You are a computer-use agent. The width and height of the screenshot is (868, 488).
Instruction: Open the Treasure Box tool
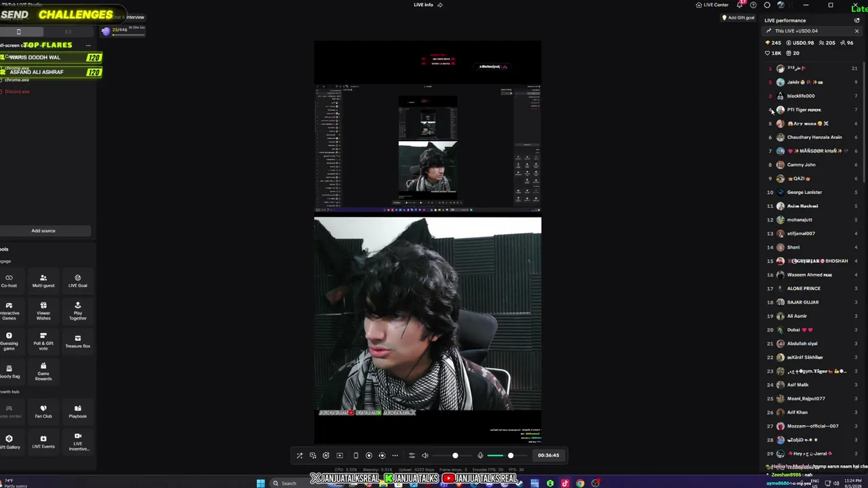pyautogui.click(x=77, y=341)
